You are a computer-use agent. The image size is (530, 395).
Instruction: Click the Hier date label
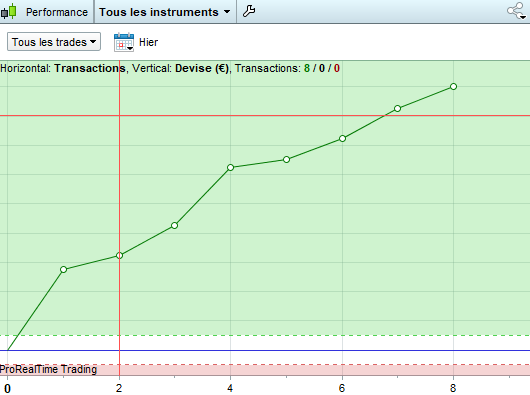pos(148,43)
